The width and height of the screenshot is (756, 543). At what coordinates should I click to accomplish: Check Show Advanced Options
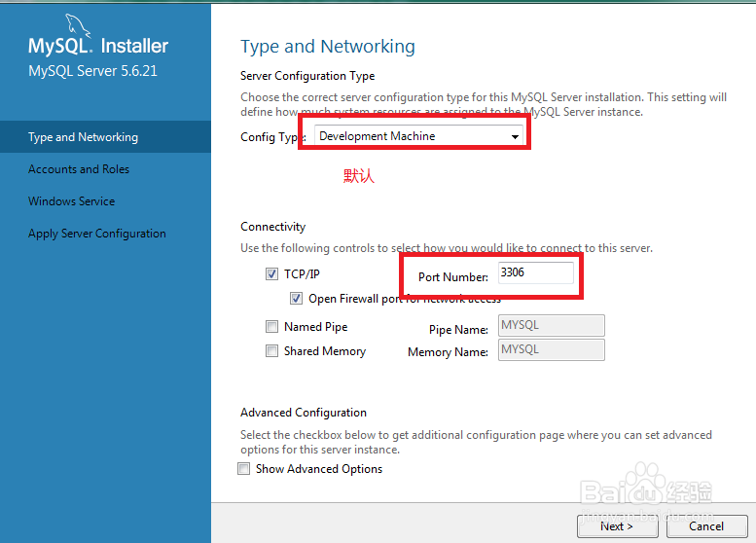(244, 468)
